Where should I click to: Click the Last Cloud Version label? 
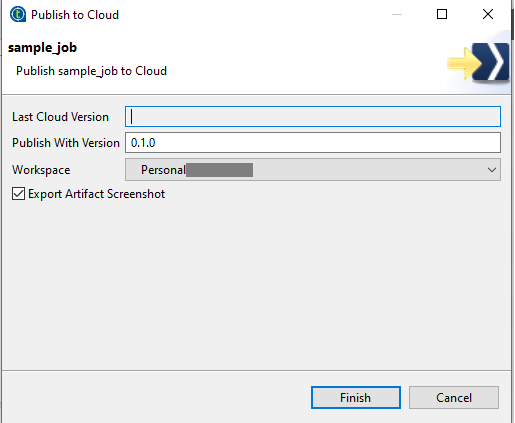60,117
